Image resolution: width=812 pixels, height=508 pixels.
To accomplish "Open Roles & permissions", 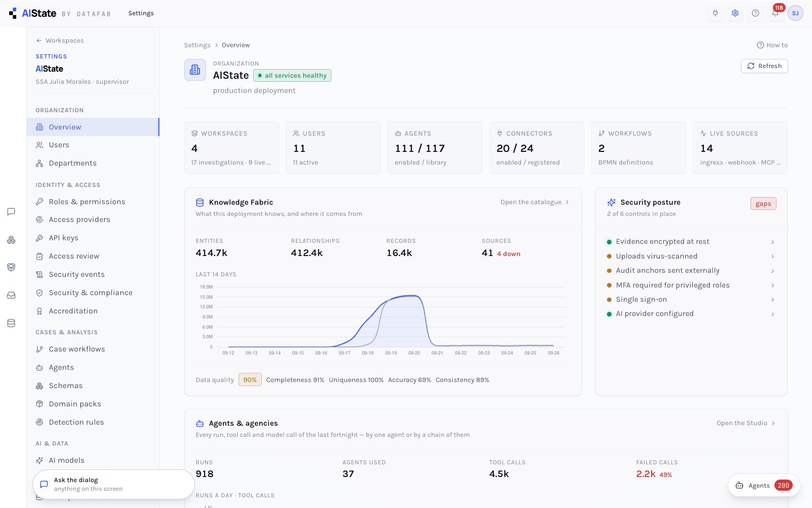I will click(93, 202).
